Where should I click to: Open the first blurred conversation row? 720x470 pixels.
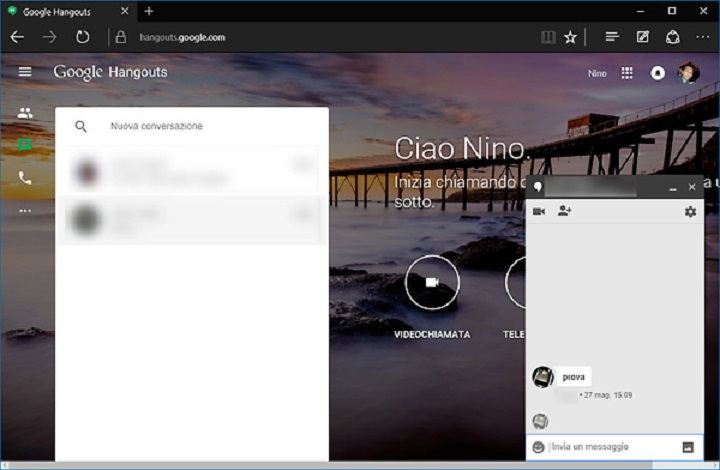click(x=192, y=172)
